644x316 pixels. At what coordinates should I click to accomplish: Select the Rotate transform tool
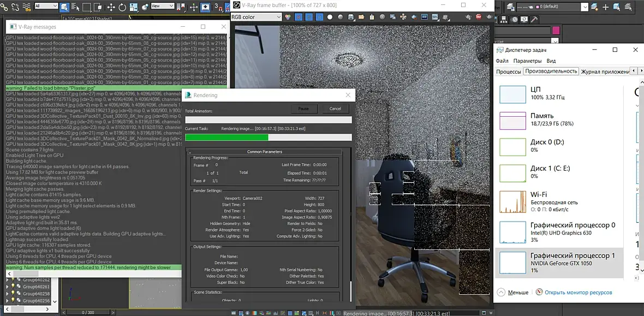122,7
